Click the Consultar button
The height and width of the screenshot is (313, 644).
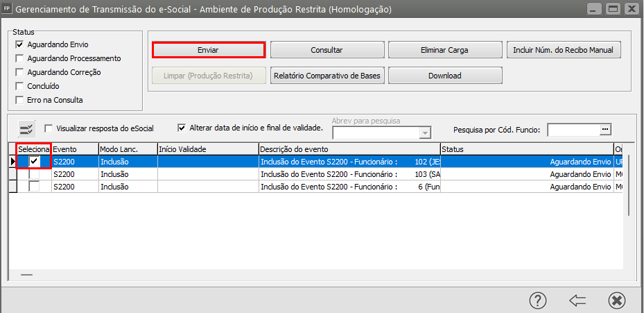coord(327,50)
